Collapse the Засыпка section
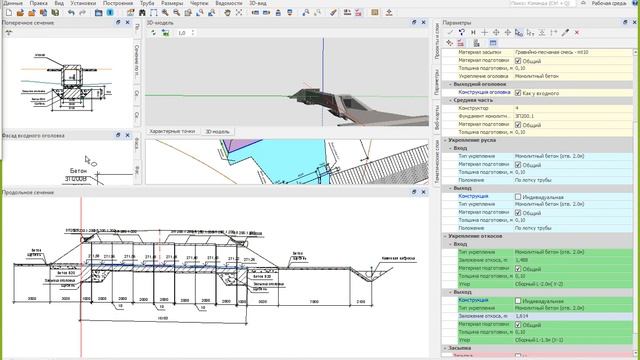 pos(445,348)
